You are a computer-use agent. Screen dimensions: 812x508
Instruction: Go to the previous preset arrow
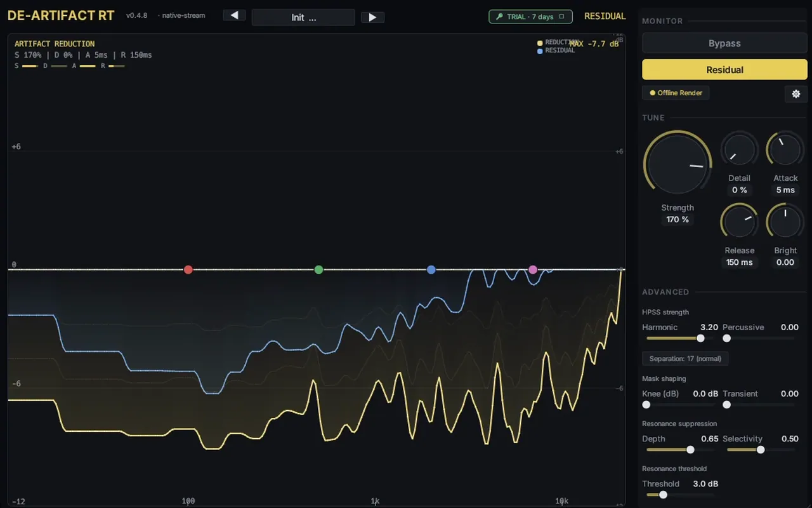pyautogui.click(x=234, y=16)
